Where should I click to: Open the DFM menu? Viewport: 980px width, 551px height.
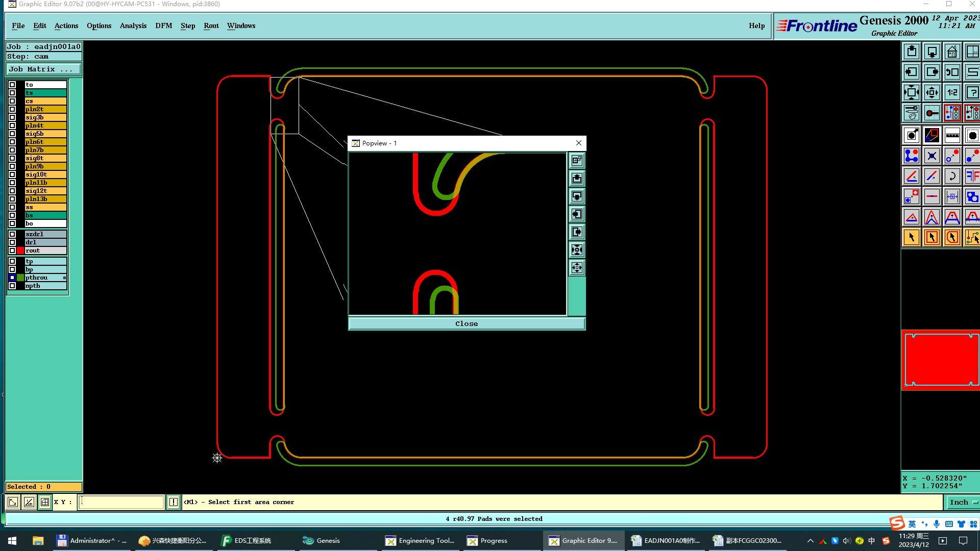[163, 26]
